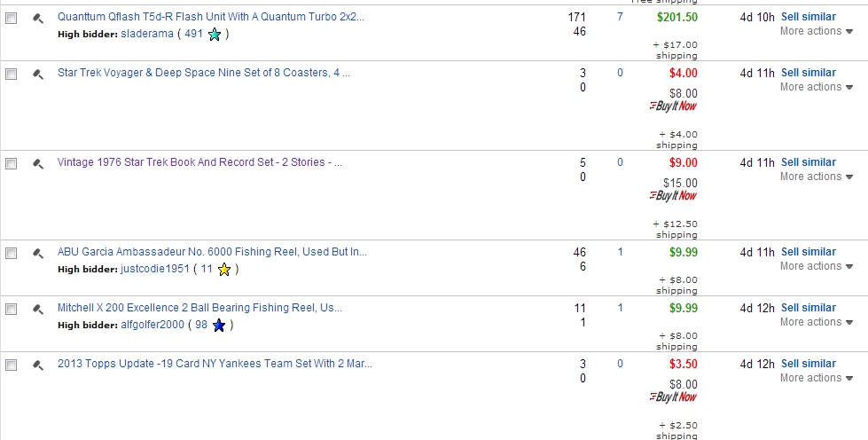
Task: Expand More actions for the Quanttum Qflash listing
Action: coord(817,31)
